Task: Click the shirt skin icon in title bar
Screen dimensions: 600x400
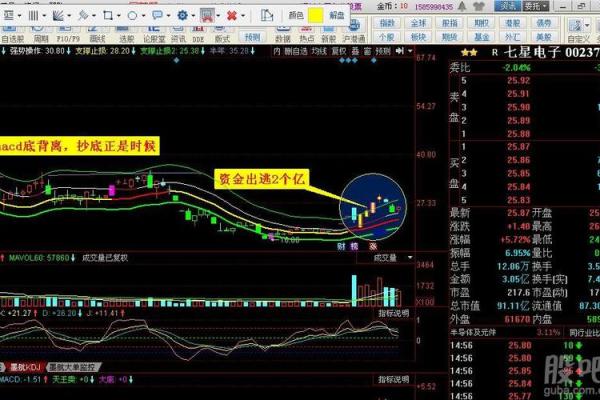Action: [479, 6]
